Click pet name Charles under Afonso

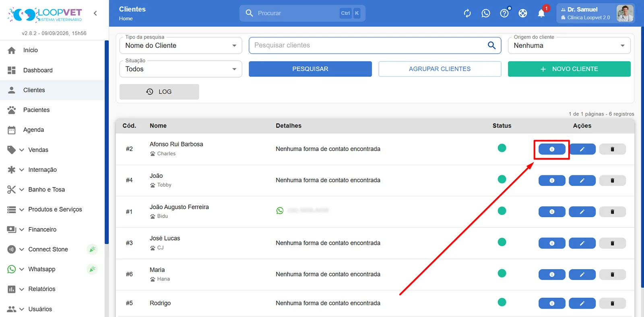(166, 154)
